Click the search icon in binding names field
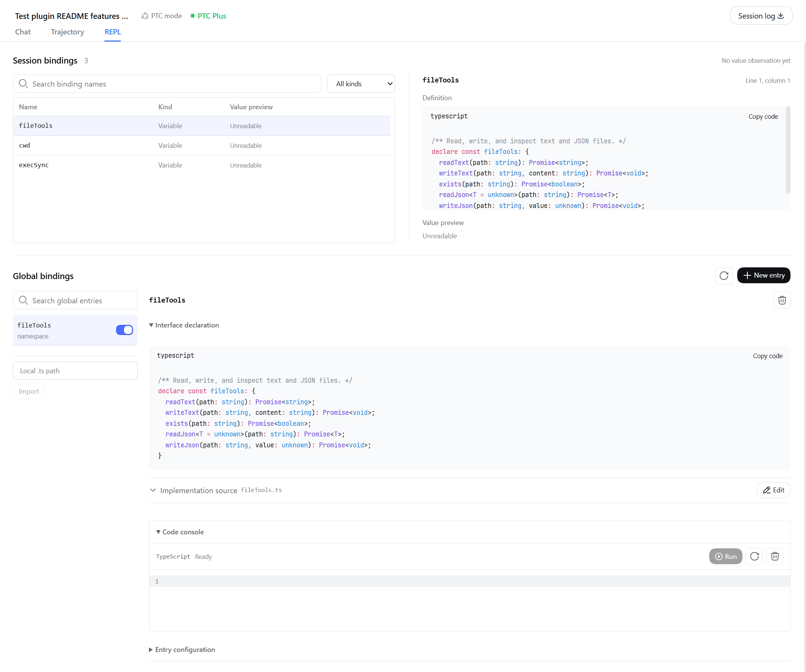Viewport: 806px width, 672px height. pos(23,84)
